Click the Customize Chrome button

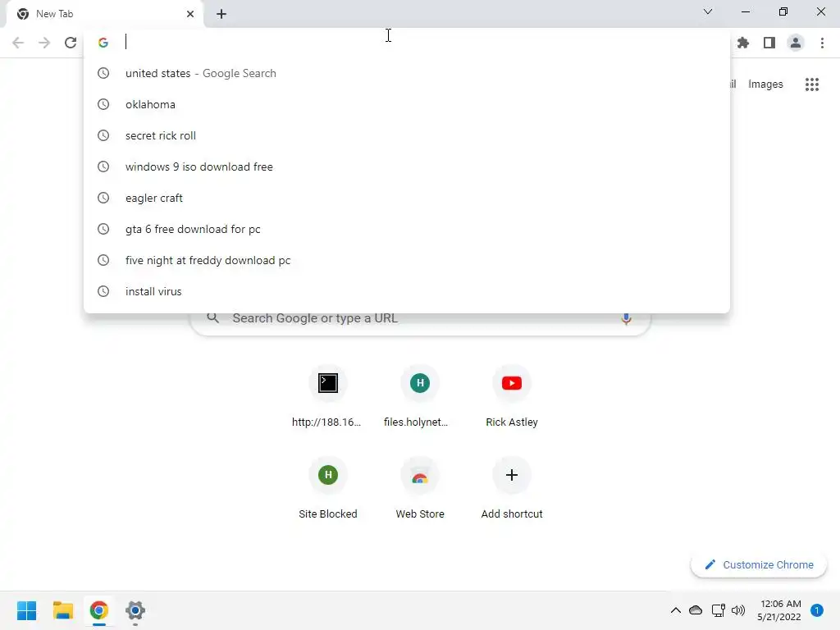click(x=759, y=564)
